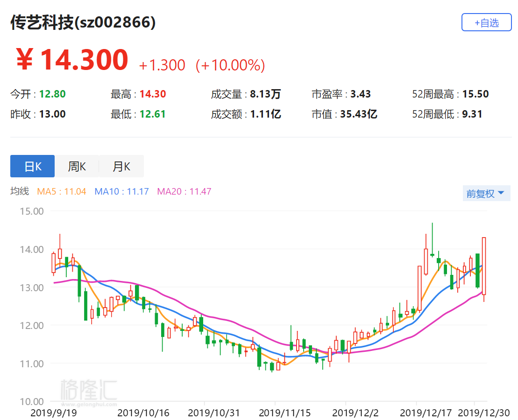The width and height of the screenshot is (518, 420).
Task: Click the 市值 market cap 35.43亿
Action: [359, 114]
